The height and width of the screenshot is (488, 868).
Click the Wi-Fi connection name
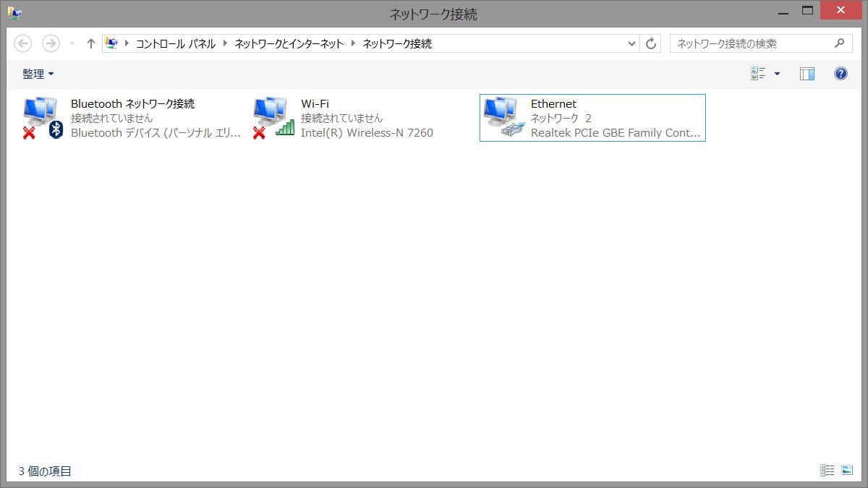pos(315,104)
